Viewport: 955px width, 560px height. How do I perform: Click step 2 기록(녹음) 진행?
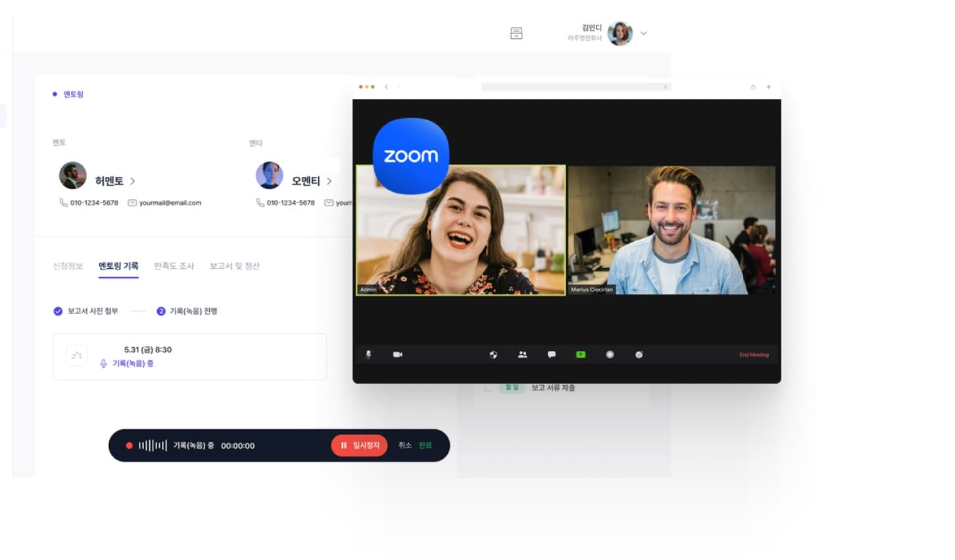(187, 311)
